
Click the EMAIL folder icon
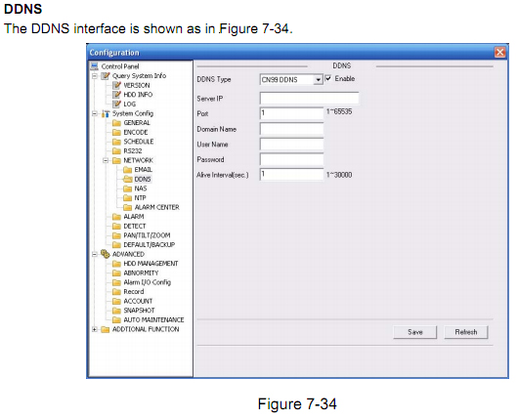(127, 170)
